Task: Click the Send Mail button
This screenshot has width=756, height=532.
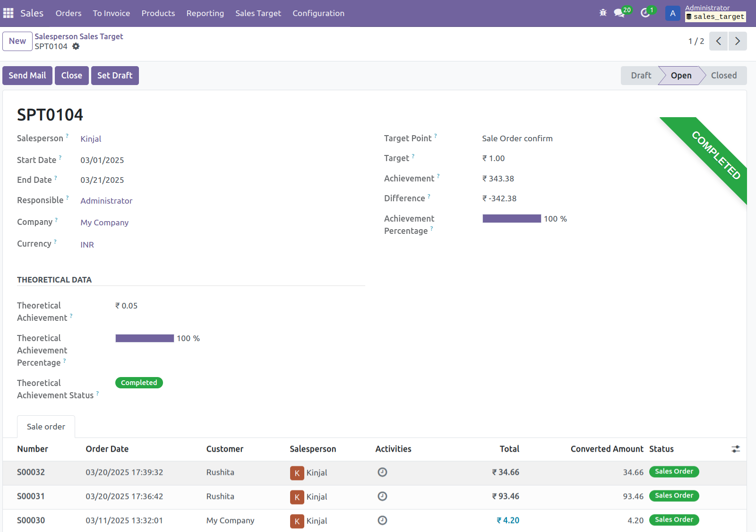Action: 27,76
